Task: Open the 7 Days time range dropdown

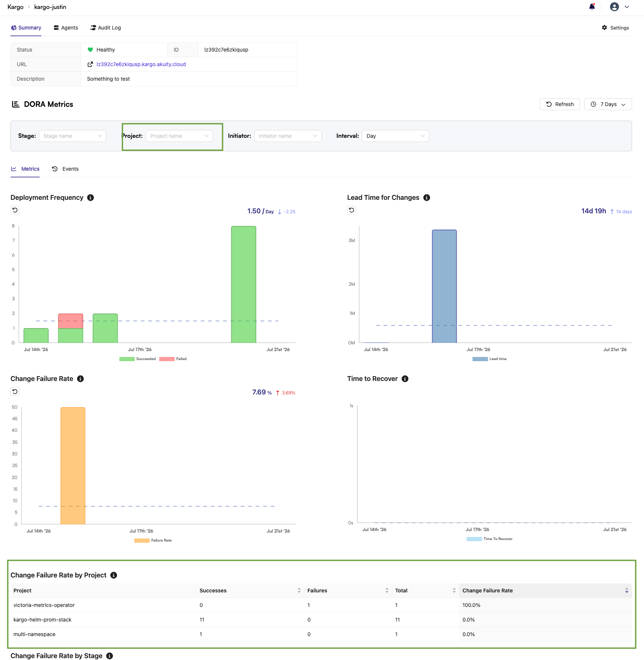Action: click(x=608, y=104)
